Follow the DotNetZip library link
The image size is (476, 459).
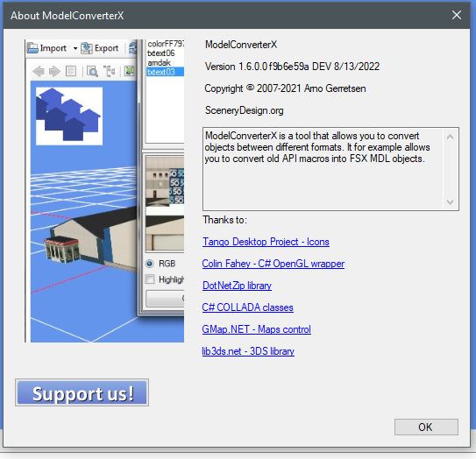click(x=237, y=286)
